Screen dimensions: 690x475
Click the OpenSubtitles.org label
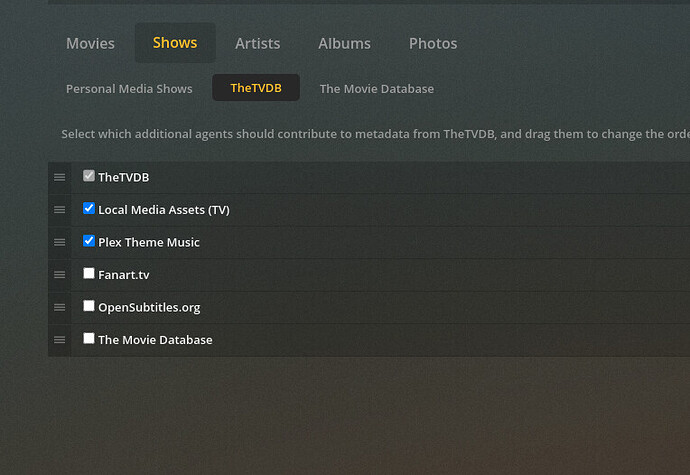(149, 308)
